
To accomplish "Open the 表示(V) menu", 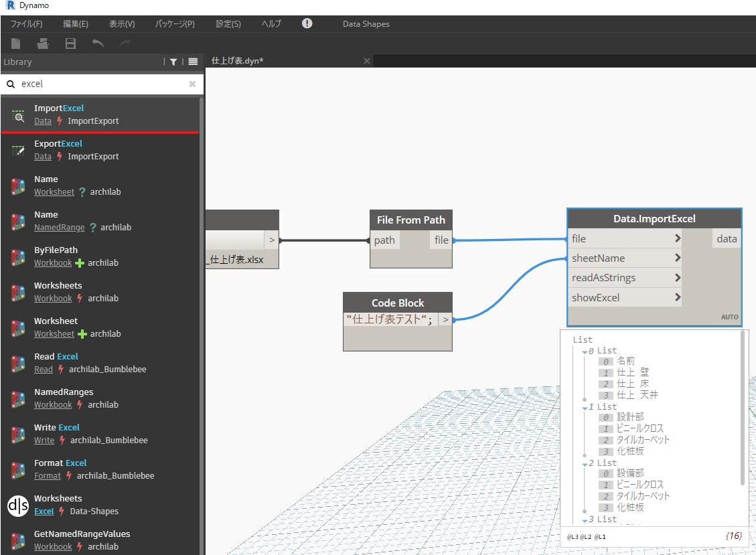I will coord(122,23).
